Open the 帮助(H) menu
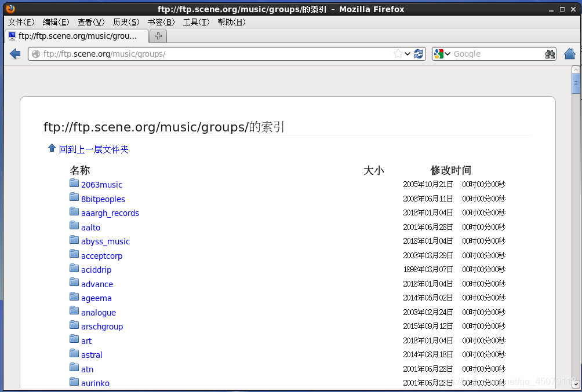Screen dimensions: 582x392 232,22
